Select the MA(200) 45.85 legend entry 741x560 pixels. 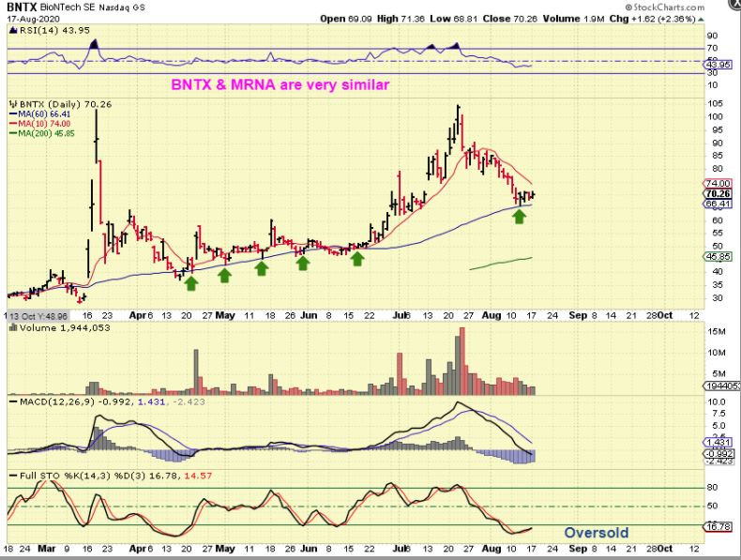(x=41, y=133)
